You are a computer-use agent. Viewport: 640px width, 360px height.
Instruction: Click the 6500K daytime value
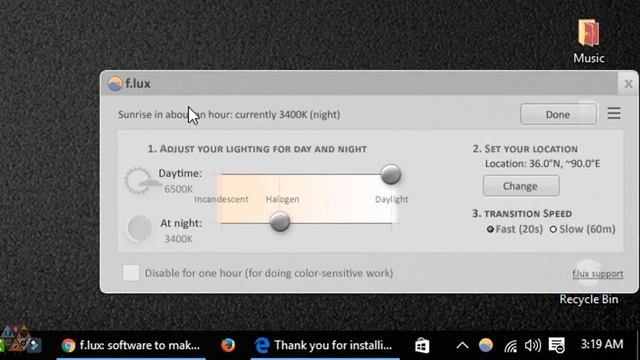(178, 189)
